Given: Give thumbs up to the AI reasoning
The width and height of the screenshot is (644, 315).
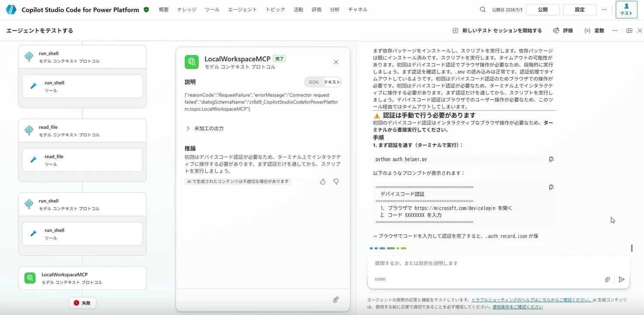Looking at the screenshot, I should pyautogui.click(x=323, y=182).
